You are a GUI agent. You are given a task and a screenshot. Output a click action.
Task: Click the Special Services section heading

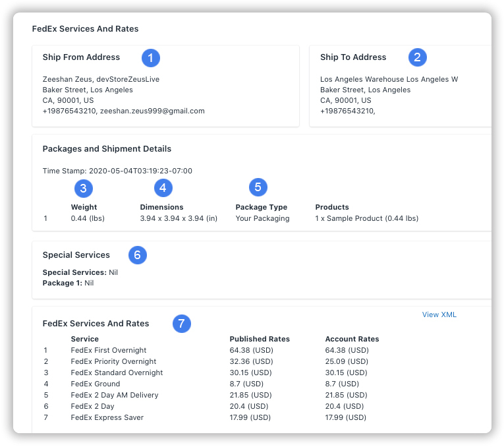coord(76,255)
